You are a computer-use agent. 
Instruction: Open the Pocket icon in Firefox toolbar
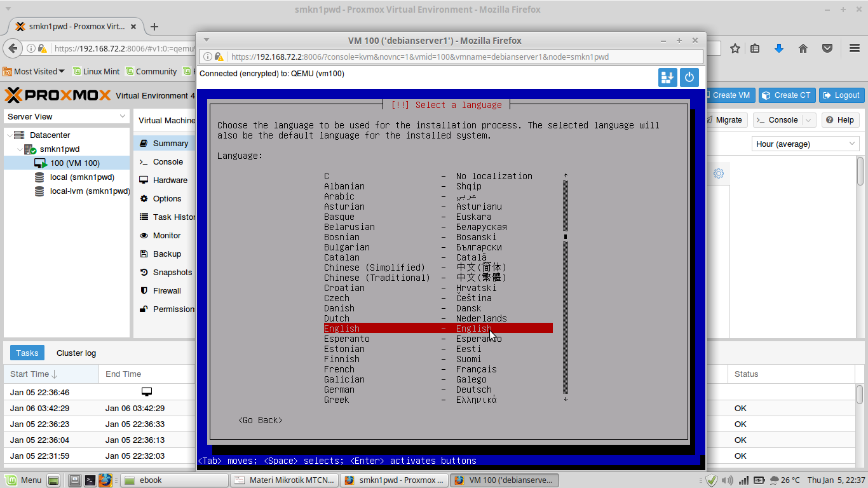(827, 48)
